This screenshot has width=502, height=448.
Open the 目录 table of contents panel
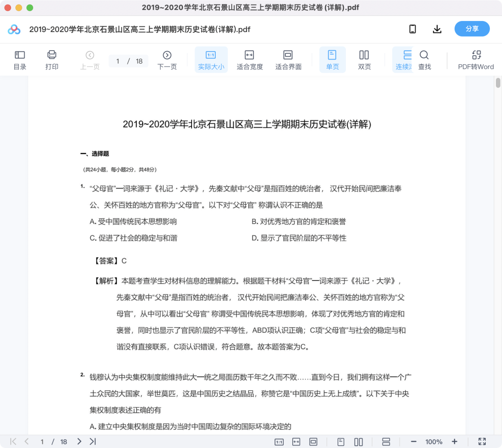point(20,60)
